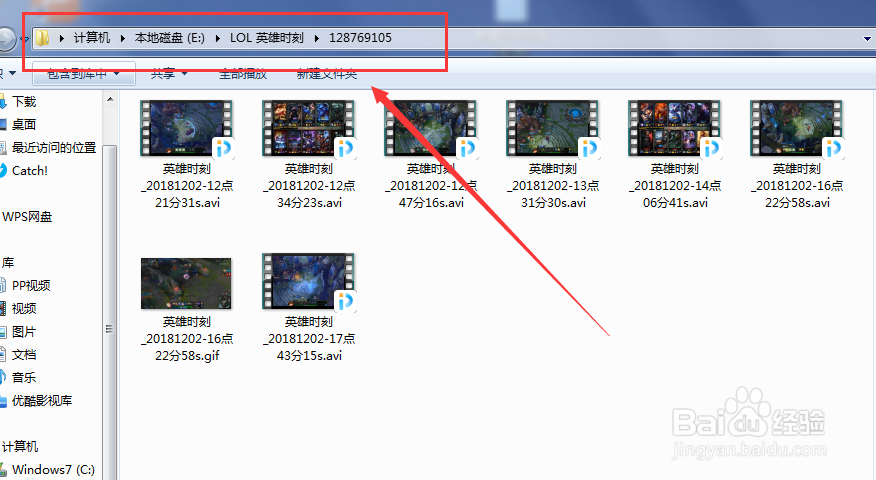Click PP player badge on 12点34分23s.avi
Viewport: 876px width, 480px height.
[345, 148]
